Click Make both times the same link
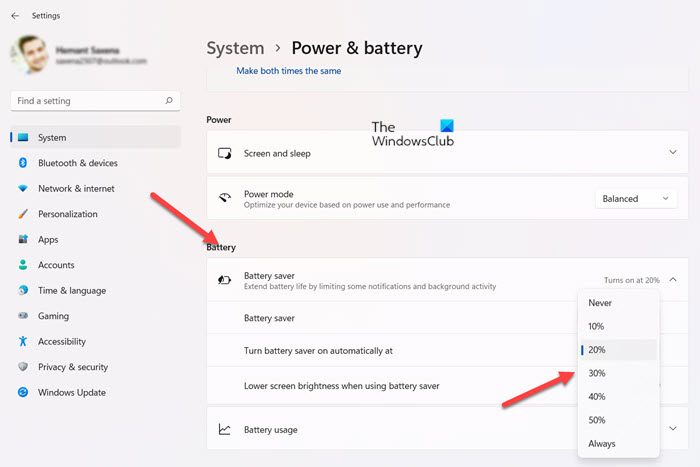 [x=287, y=71]
